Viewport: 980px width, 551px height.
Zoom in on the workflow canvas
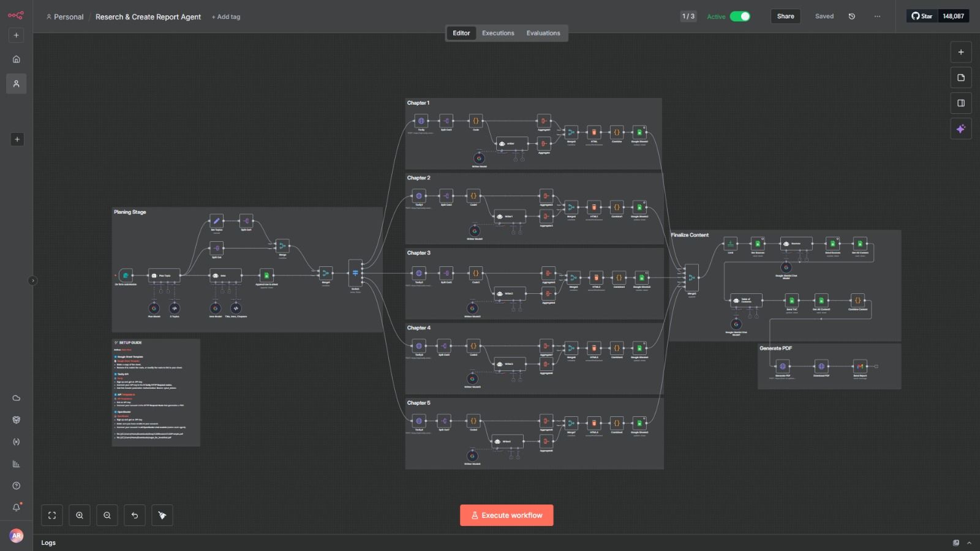tap(80, 515)
